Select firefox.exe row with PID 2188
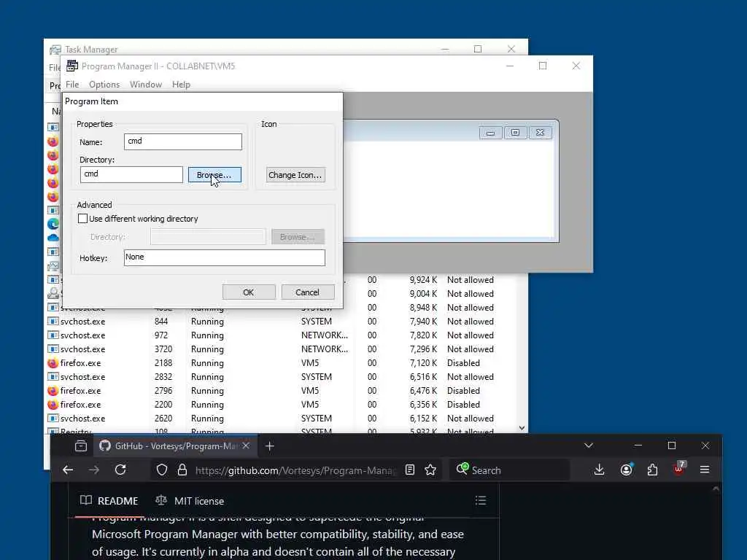 [281, 363]
